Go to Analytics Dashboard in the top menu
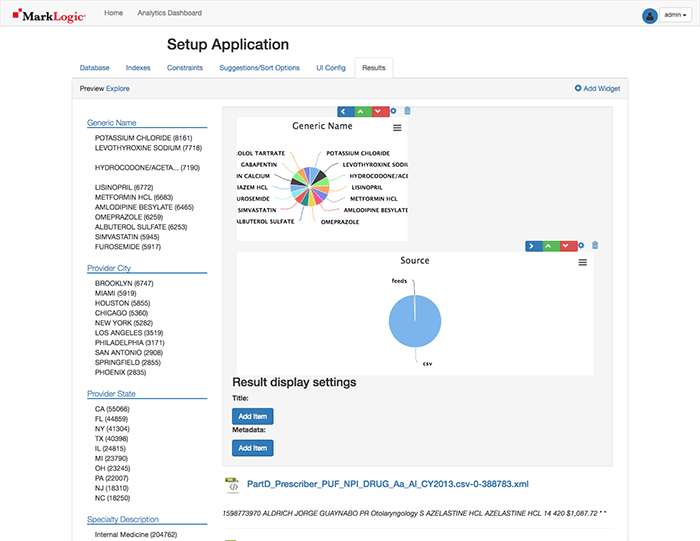700x541 pixels. point(168,13)
